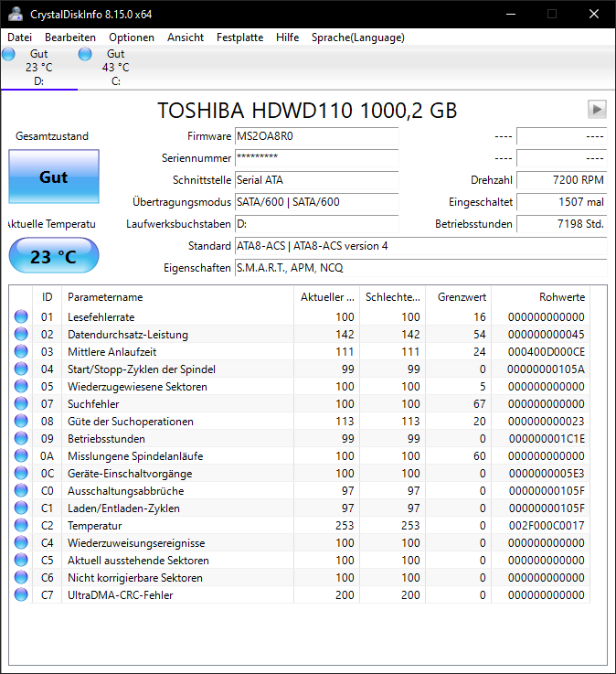This screenshot has height=674, width=616.
Task: Click the blue status orb for drive D:
Action: (8, 54)
